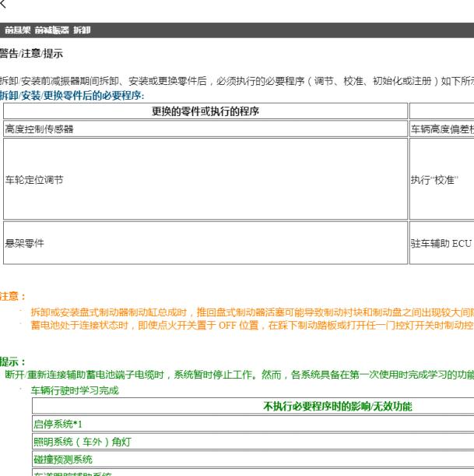
Task: Select the green line about 辅助蓄电池端子电缆
Action: (x=240, y=375)
